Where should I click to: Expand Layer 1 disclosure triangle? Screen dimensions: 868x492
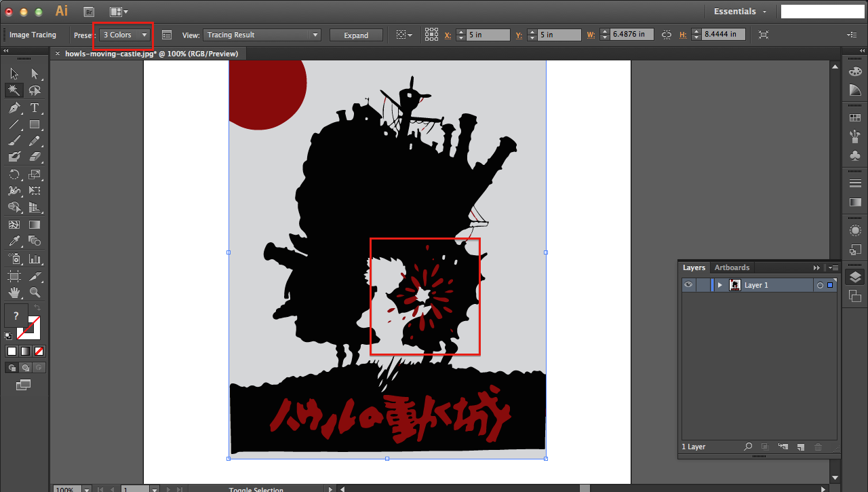(x=719, y=285)
